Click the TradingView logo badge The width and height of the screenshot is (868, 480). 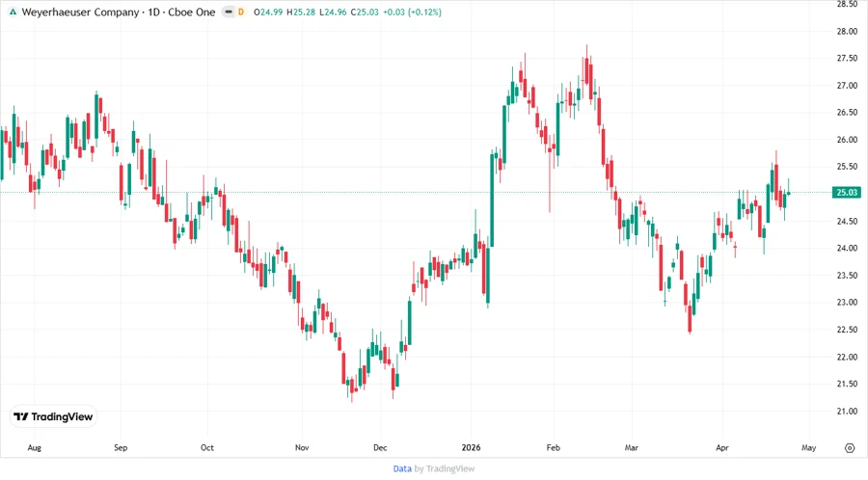tap(54, 417)
